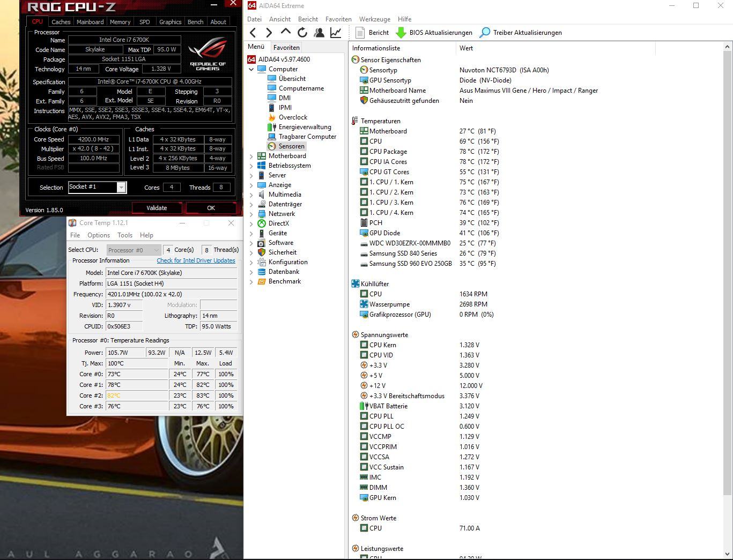Open the Favoriten menu in AIDA64 menu bar
This screenshot has width=733, height=560.
[338, 19]
